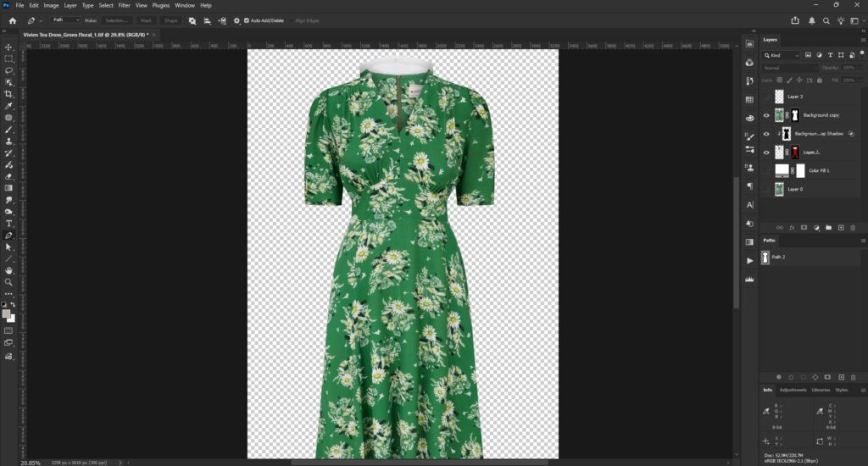Viewport: 868px width, 466px height.
Task: Open Path operations in options bar
Action: (192, 20)
